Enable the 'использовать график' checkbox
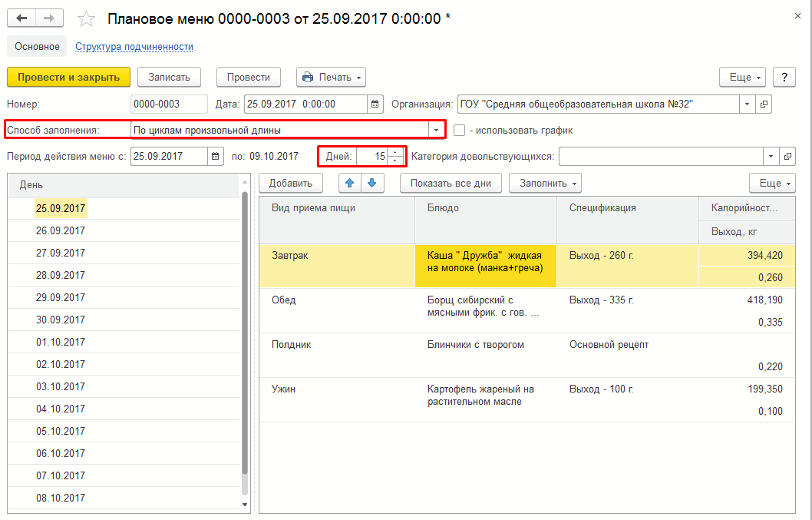812x520 pixels. [459, 130]
